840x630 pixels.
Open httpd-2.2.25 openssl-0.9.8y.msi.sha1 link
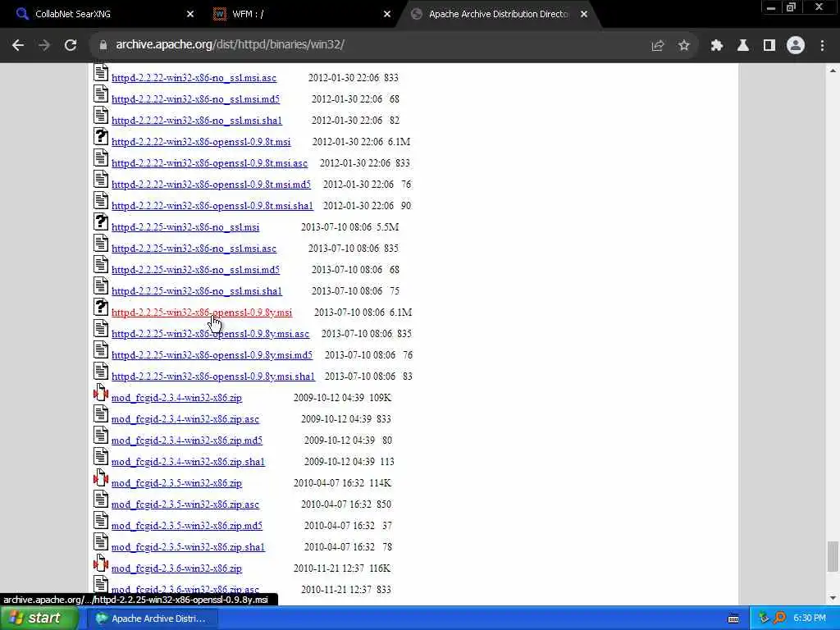coord(213,377)
